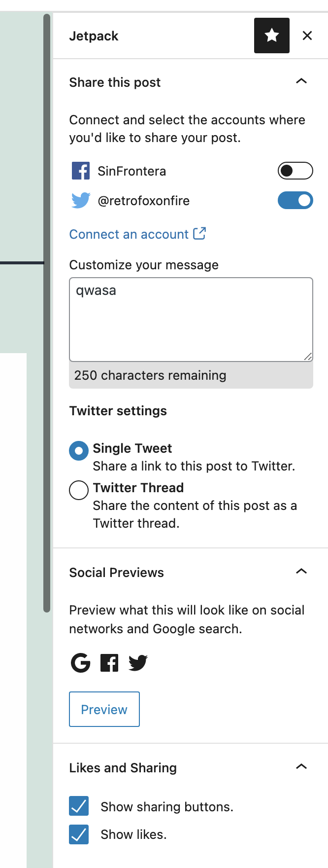Click the Google preview icon

tap(81, 663)
